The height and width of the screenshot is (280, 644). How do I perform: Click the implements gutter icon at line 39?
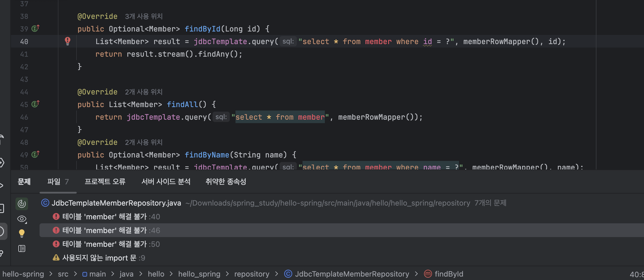point(35,28)
